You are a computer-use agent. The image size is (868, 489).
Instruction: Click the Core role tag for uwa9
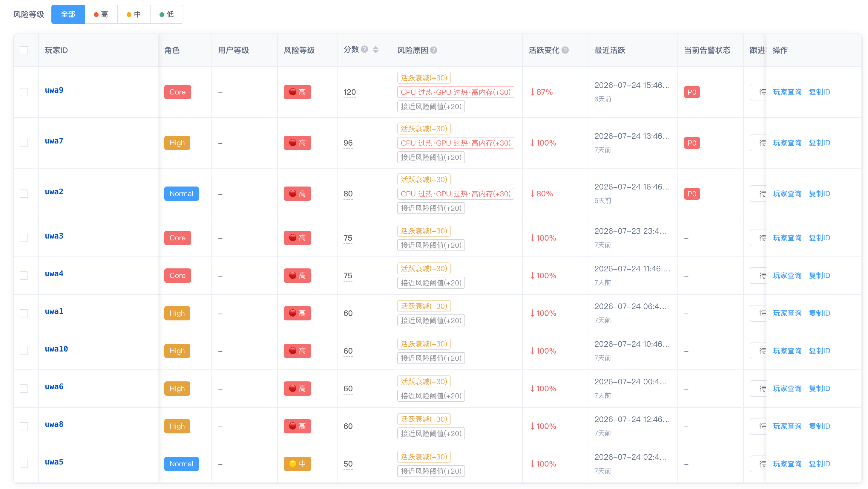178,92
